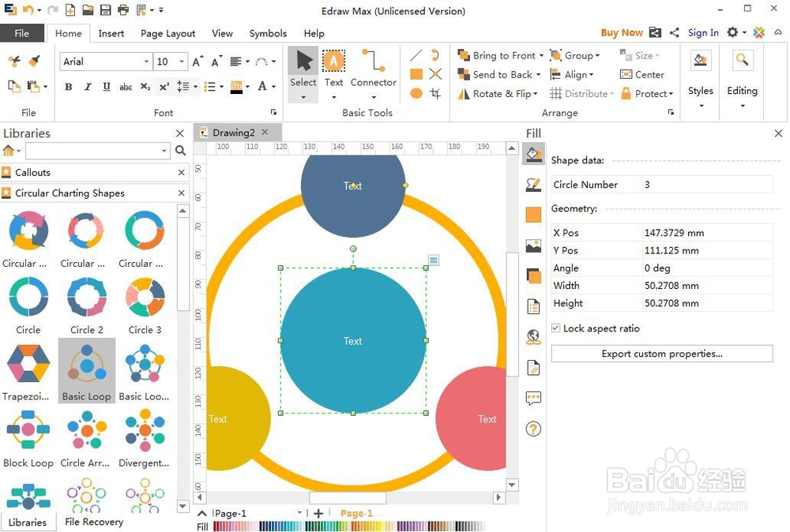
Task: Toggle Lock aspect ratio checkbox
Action: coord(555,328)
